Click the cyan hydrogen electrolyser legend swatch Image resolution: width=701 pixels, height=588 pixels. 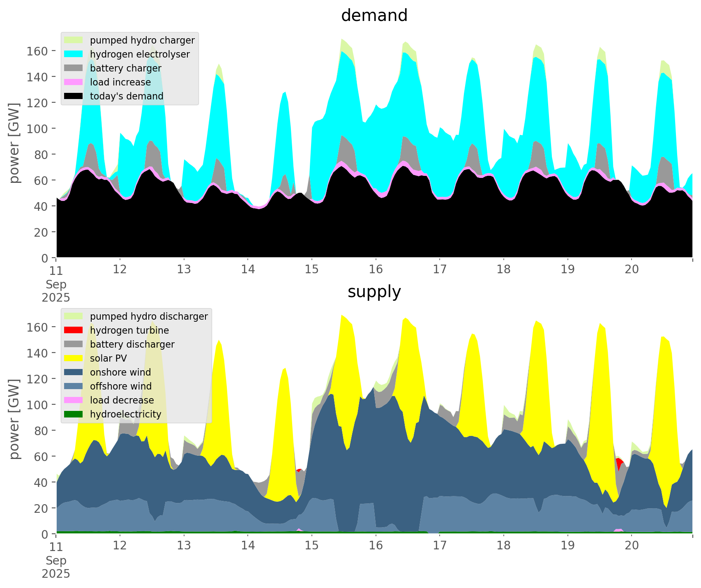(74, 54)
